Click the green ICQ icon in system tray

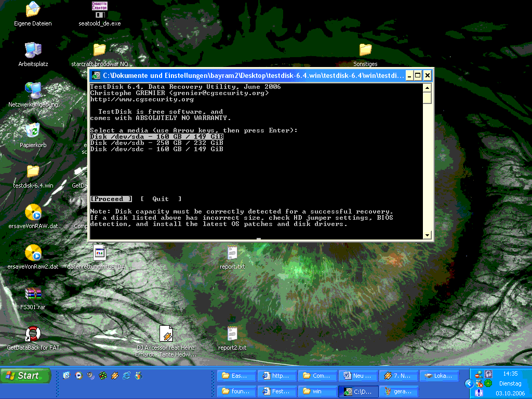(x=488, y=383)
